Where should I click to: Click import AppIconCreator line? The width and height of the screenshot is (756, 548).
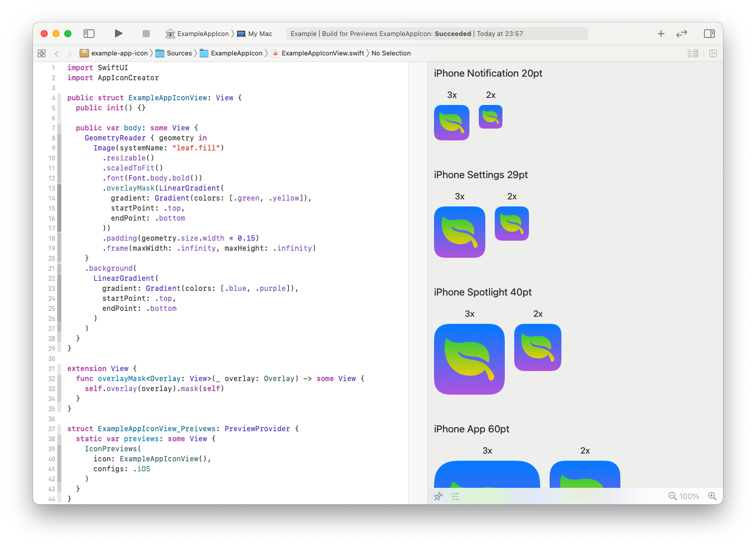tap(113, 78)
